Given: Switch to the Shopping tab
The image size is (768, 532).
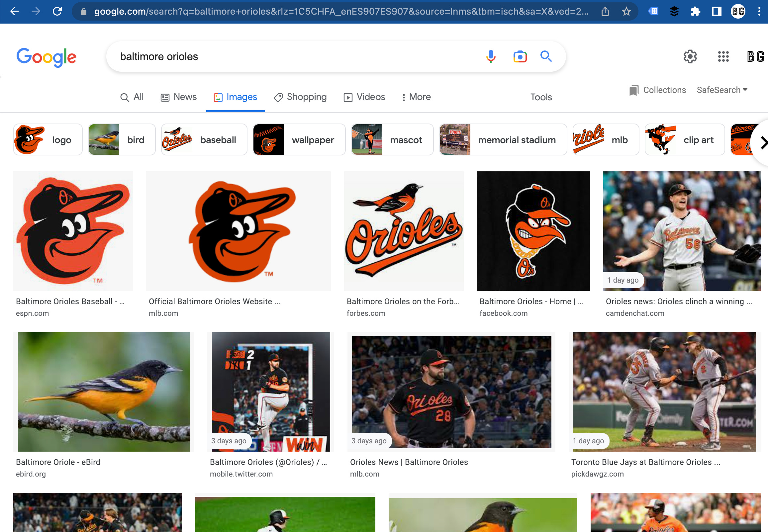Looking at the screenshot, I should click(x=300, y=97).
